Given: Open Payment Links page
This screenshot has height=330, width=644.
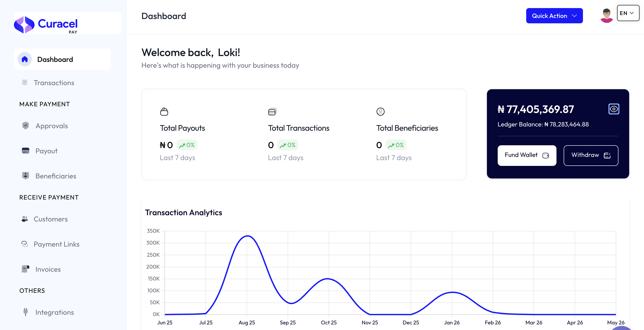Looking at the screenshot, I should click(57, 244).
